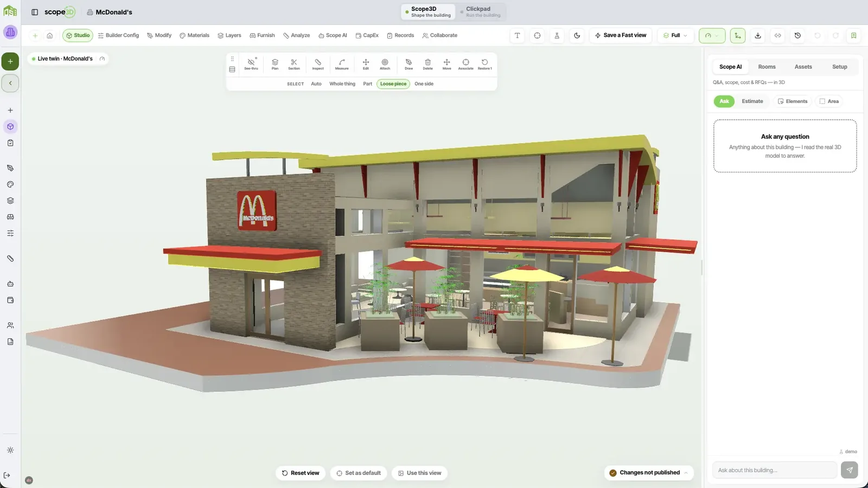Select the Plan view tool

tap(275, 64)
